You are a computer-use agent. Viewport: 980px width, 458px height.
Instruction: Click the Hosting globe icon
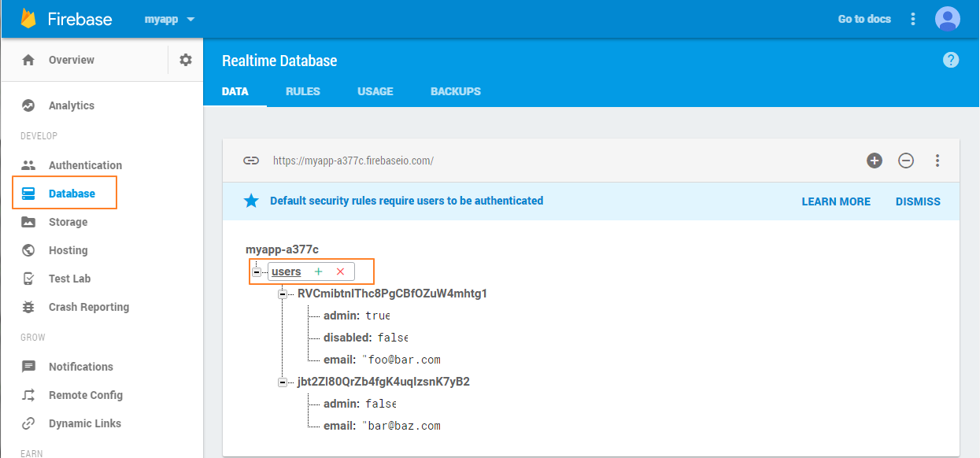click(x=28, y=250)
